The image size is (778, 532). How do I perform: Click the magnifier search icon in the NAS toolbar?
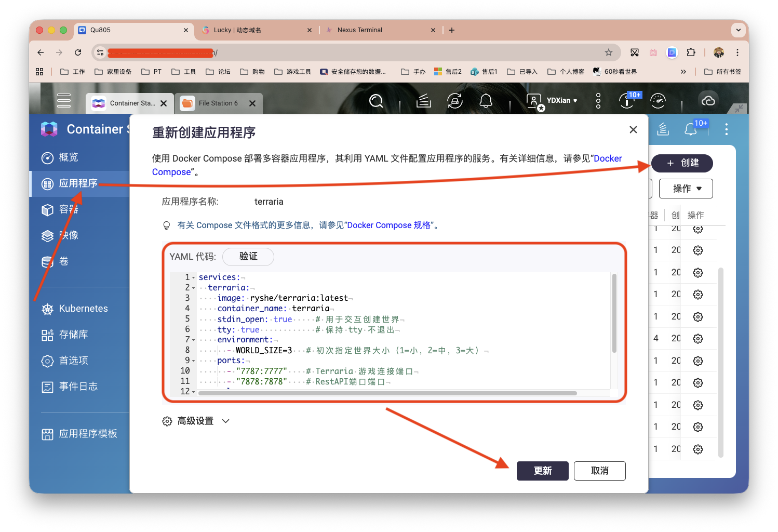pos(376,100)
